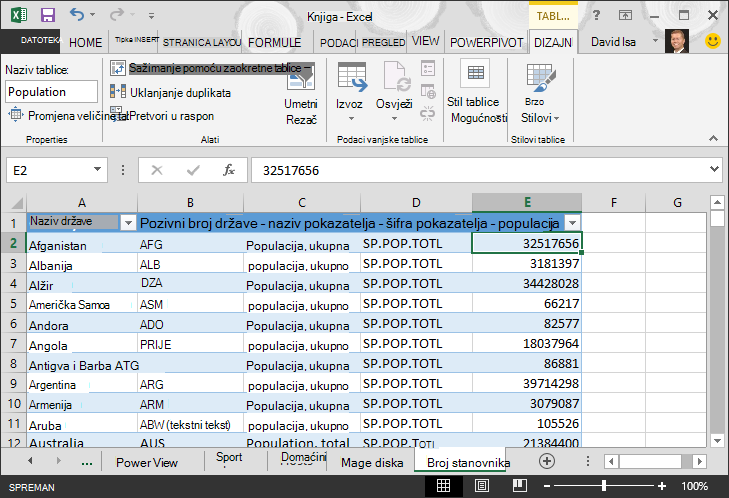
Task: Expand the formula bar
Action: [714, 170]
